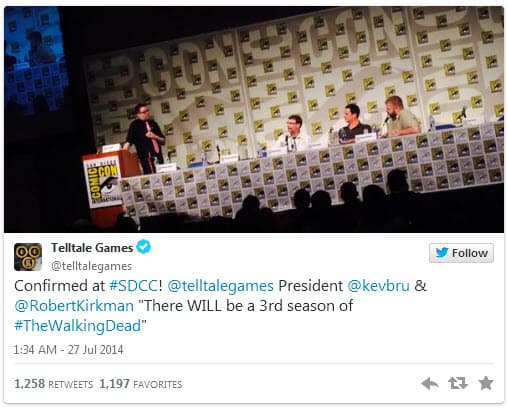Open the #TheWalkingDead hashtag

[x=78, y=326]
